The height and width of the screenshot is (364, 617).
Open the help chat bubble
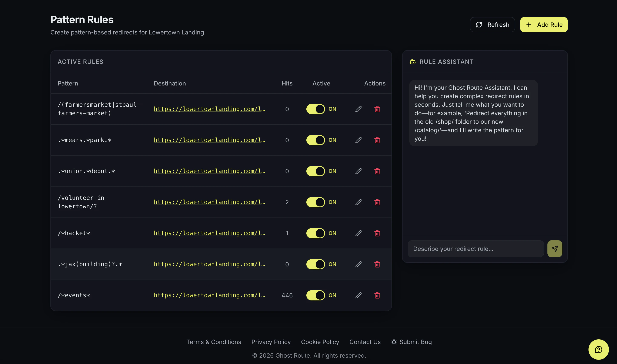pyautogui.click(x=598, y=349)
